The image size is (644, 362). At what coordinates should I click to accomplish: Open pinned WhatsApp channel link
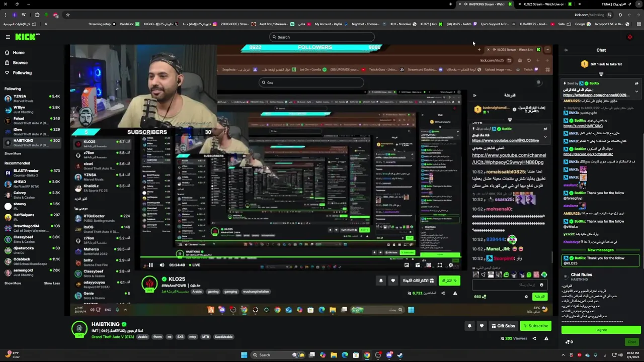click(596, 95)
